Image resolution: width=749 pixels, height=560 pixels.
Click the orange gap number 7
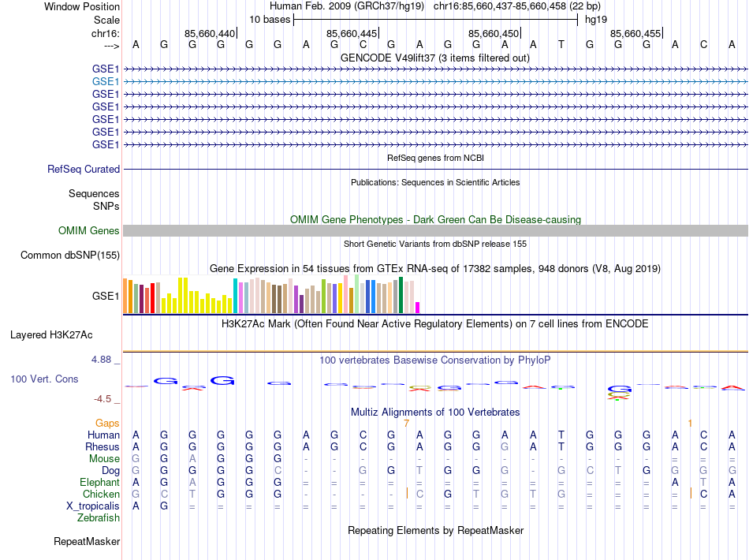tap(406, 424)
